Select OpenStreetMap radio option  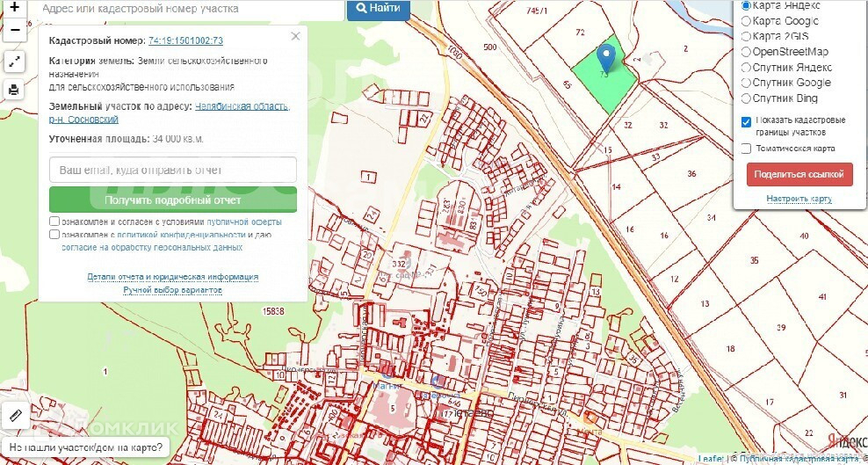pyautogui.click(x=746, y=52)
